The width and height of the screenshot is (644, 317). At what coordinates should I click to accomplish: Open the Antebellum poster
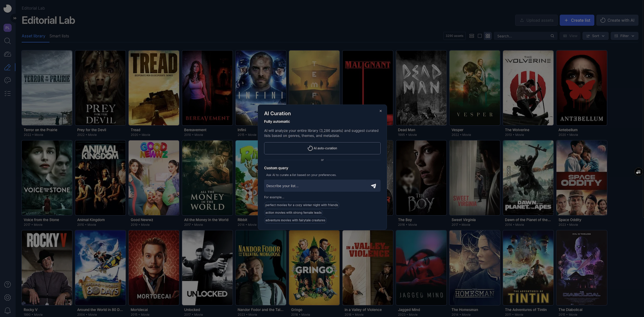[x=582, y=88]
